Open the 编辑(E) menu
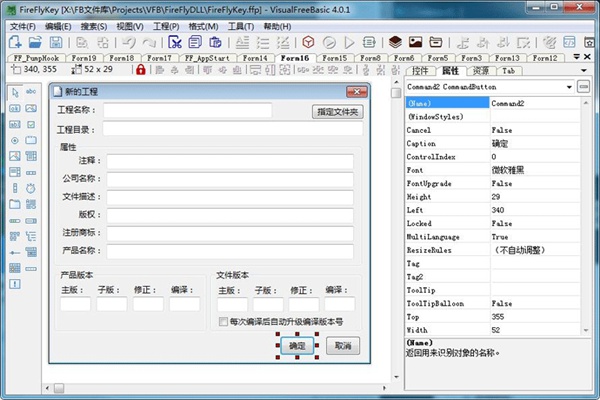The height and width of the screenshot is (400, 600). (x=58, y=26)
